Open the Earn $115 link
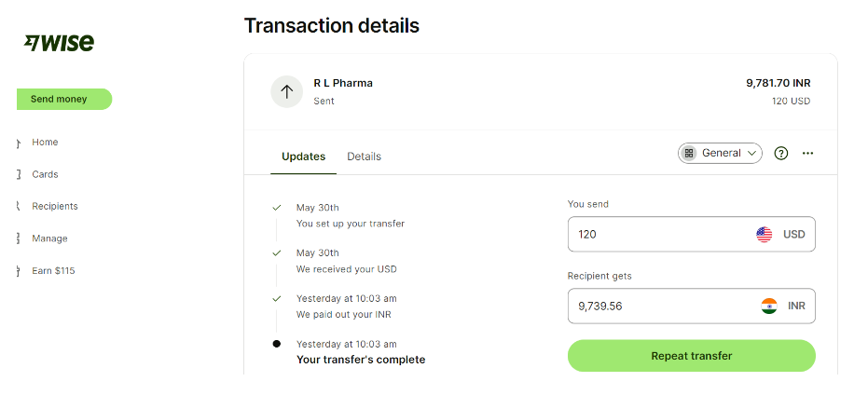 tap(53, 270)
